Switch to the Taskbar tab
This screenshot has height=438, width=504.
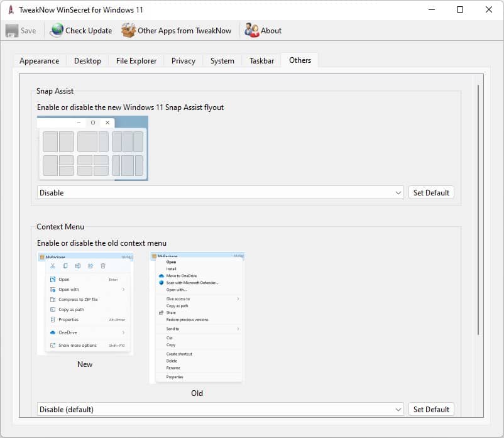(x=261, y=61)
